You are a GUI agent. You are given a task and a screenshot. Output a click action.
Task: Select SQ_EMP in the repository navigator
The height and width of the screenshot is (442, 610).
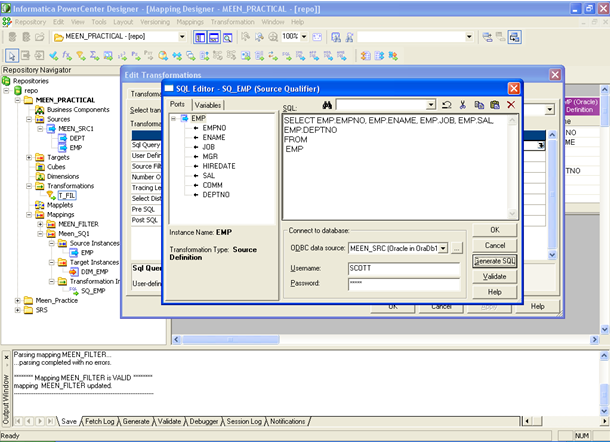point(93,291)
